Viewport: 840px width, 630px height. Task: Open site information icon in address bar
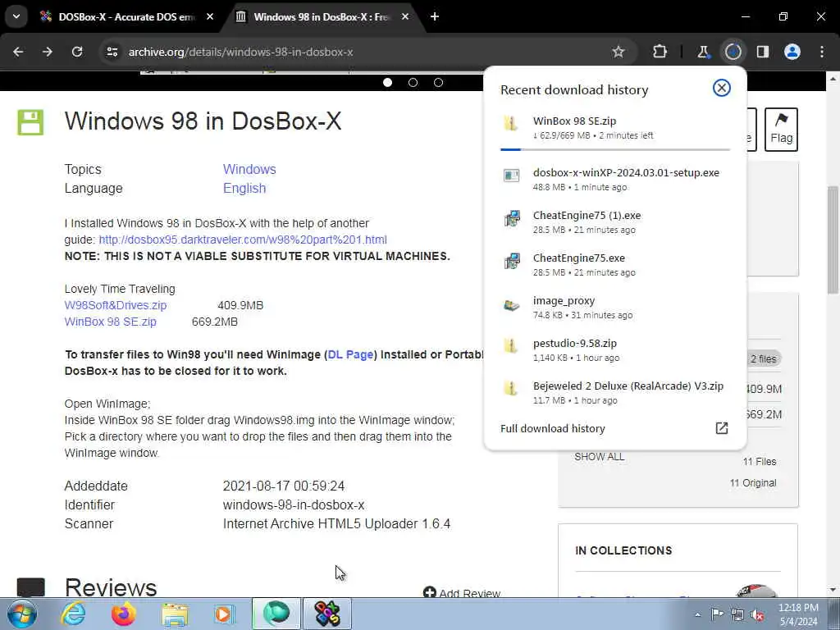pyautogui.click(x=112, y=52)
